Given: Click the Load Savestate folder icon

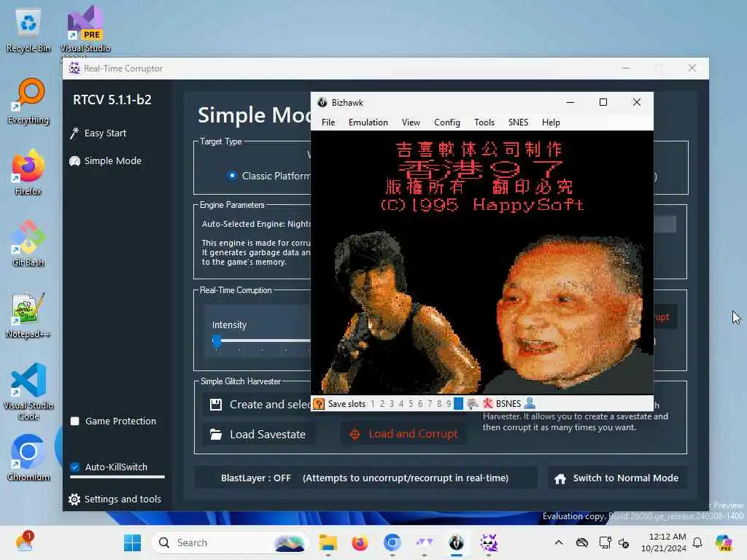Looking at the screenshot, I should point(216,435).
